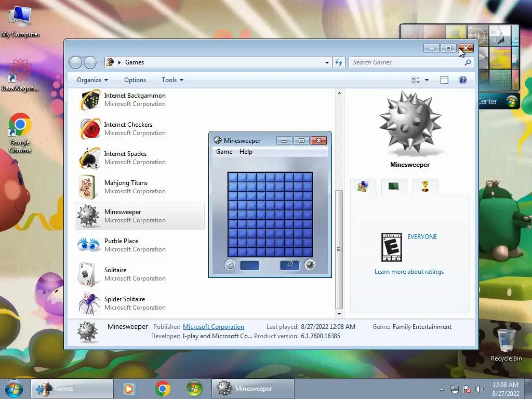This screenshot has width=532, height=399.
Task: Click the Learn more about ratings link
Action: pyautogui.click(x=409, y=272)
